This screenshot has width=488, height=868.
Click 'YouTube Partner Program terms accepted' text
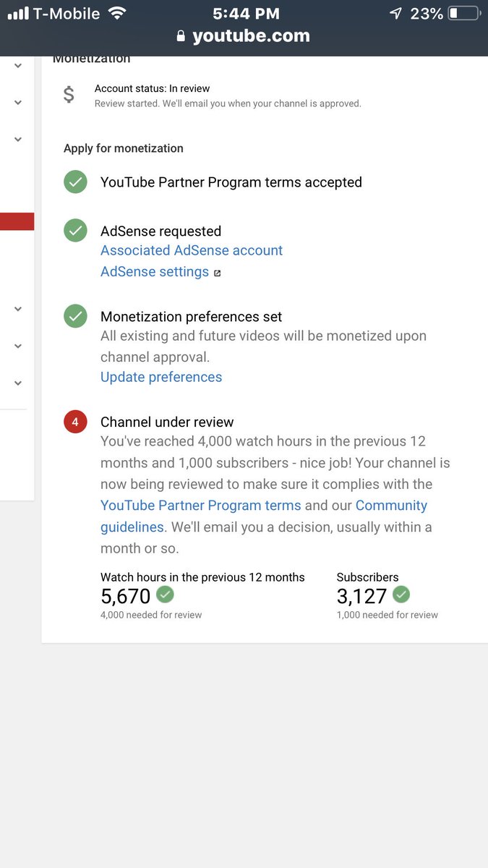tap(231, 182)
